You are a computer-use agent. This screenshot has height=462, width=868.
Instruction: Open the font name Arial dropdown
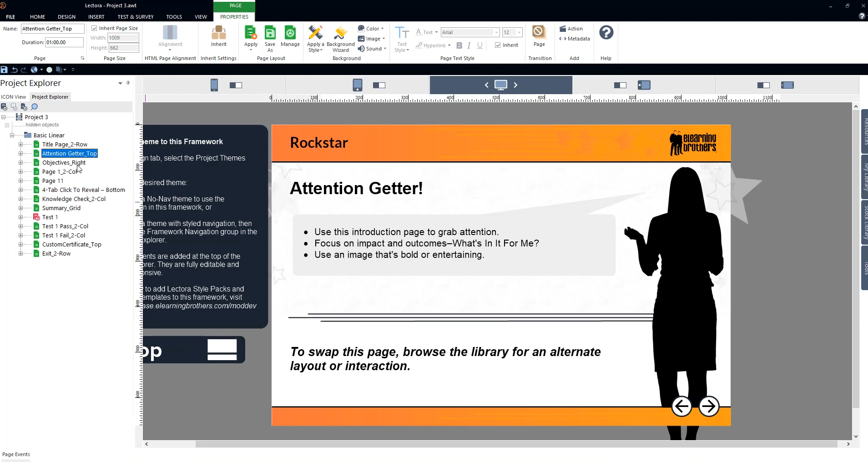click(x=496, y=32)
